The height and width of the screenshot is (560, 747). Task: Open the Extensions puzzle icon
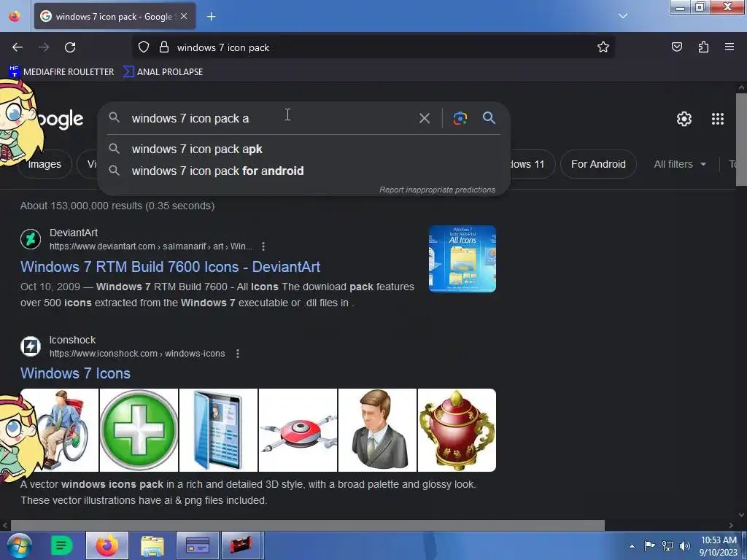[703, 47]
